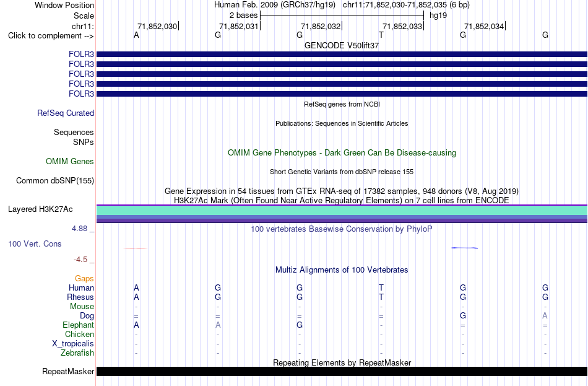Image resolution: width=588 pixels, height=386 pixels.
Task: Click base T in the complement sequence row
Action: pos(381,35)
